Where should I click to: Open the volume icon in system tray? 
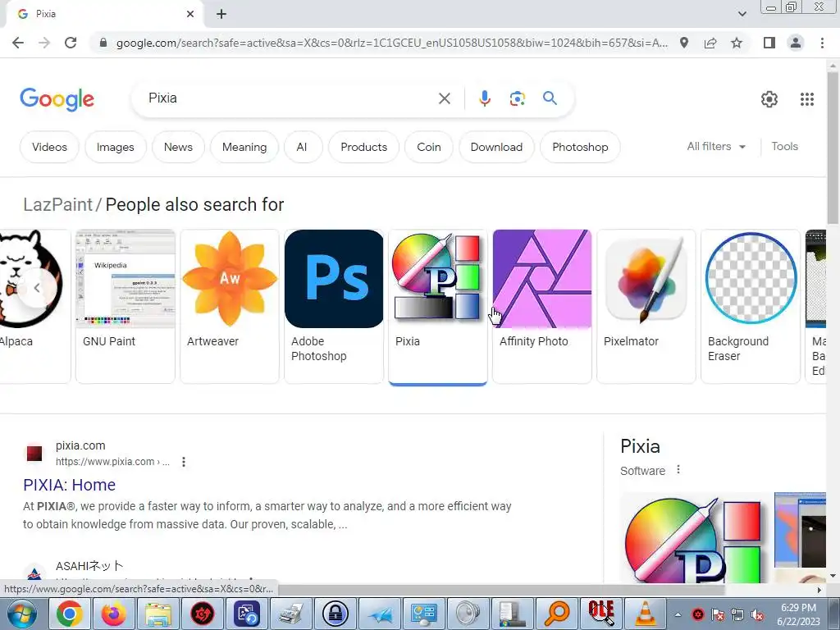coord(757,615)
